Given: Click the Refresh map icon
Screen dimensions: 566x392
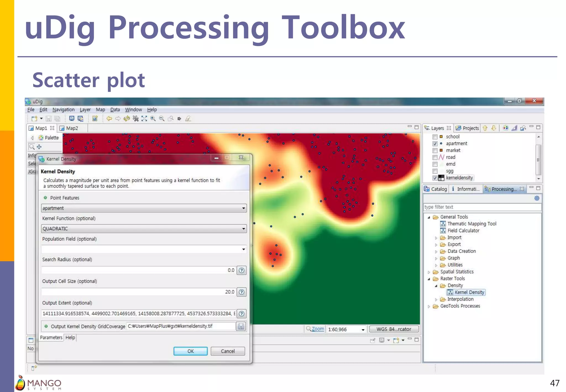Looking at the screenshot, I should 127,119.
